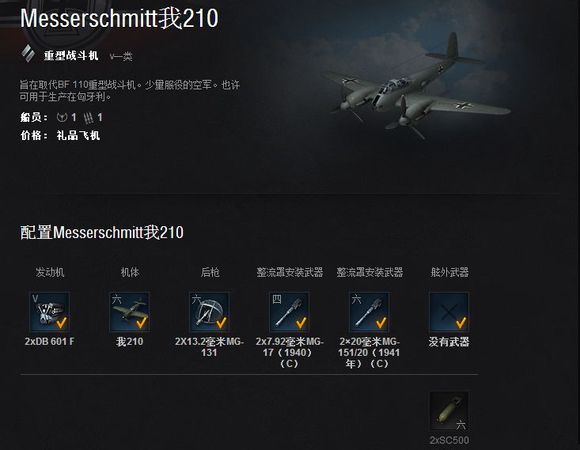Click the 2xSC500 bomb label text
580x450 pixels.
(x=449, y=440)
